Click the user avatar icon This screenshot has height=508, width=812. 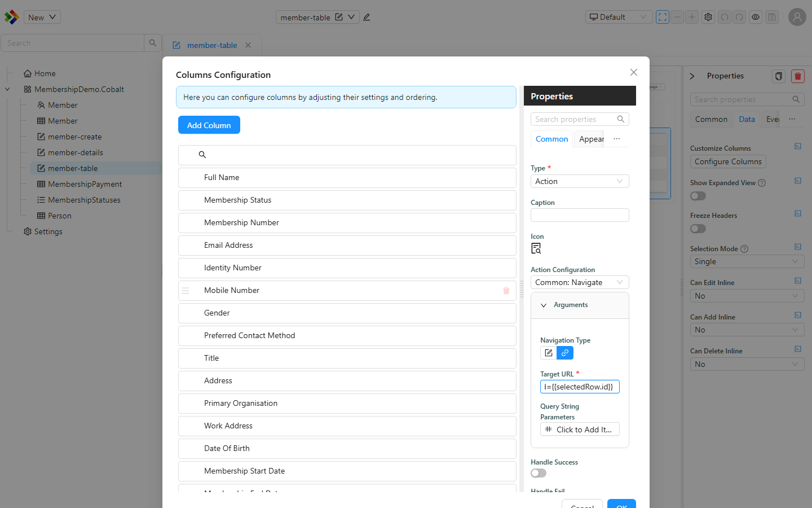pos(797,17)
